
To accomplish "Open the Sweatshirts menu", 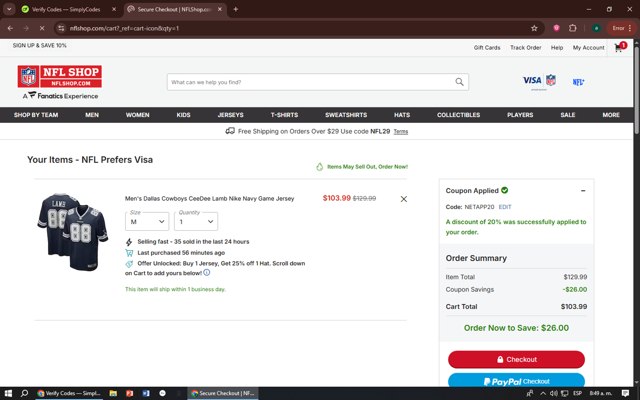I will [x=346, y=115].
